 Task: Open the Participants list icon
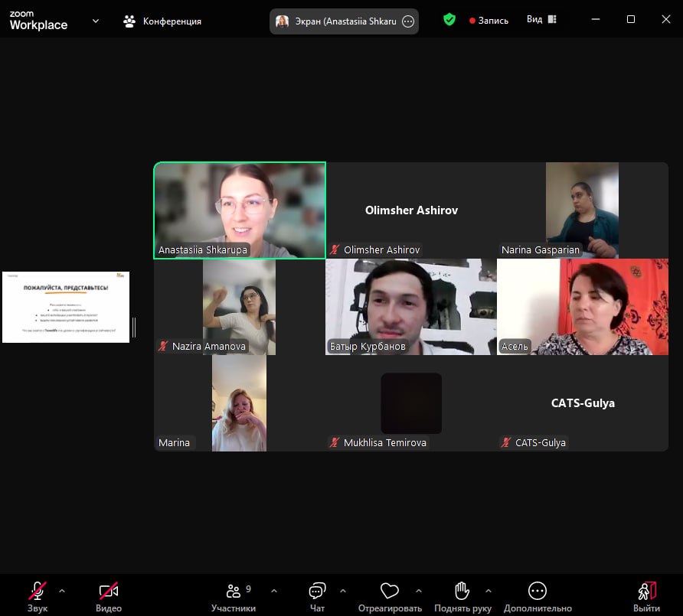coord(234,592)
